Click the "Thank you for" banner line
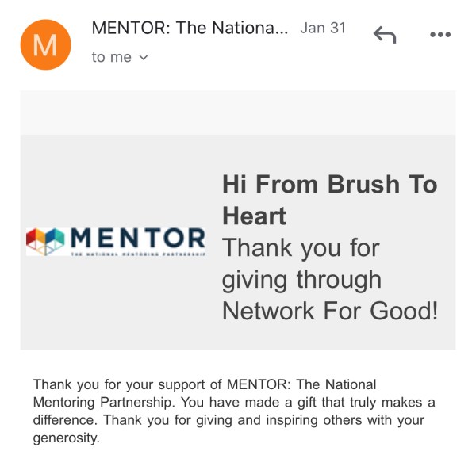This screenshot has height=455, width=476. tap(301, 247)
